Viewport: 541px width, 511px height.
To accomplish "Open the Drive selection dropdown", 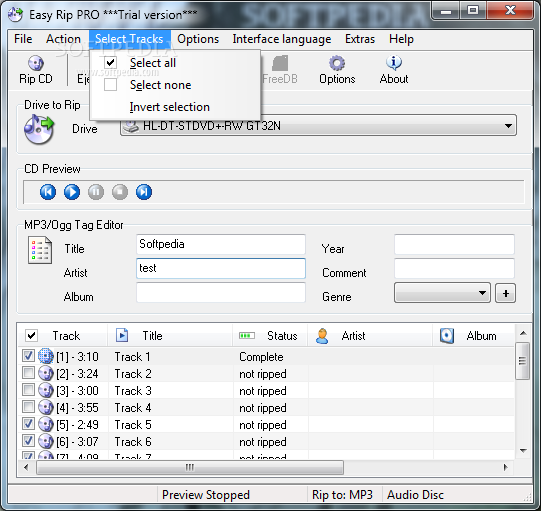I will 318,126.
